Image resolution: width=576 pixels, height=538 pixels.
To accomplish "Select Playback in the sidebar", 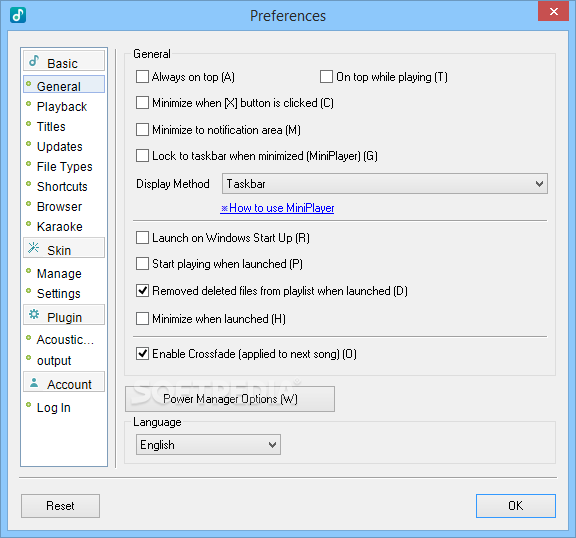I will [x=62, y=106].
